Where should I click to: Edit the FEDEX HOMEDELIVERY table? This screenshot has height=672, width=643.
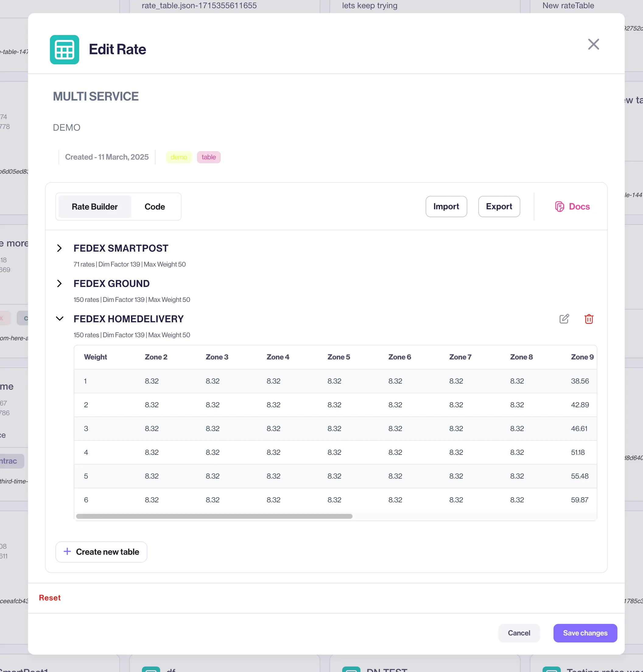tap(564, 319)
